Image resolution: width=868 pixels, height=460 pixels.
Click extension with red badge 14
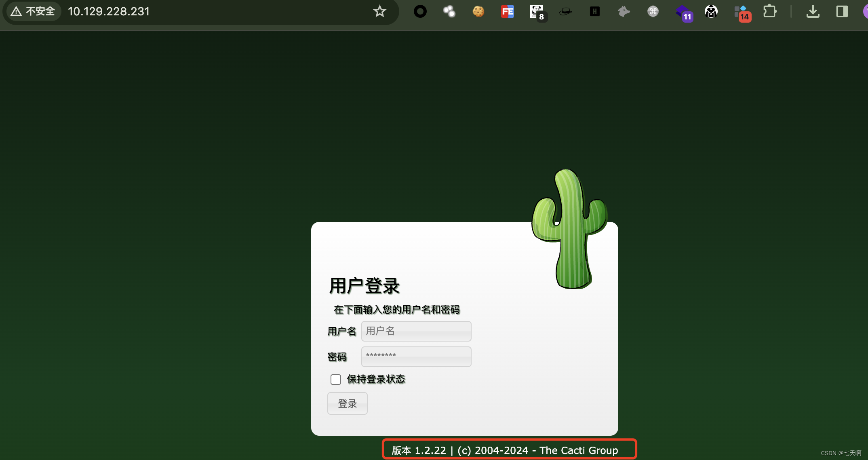[x=742, y=13]
